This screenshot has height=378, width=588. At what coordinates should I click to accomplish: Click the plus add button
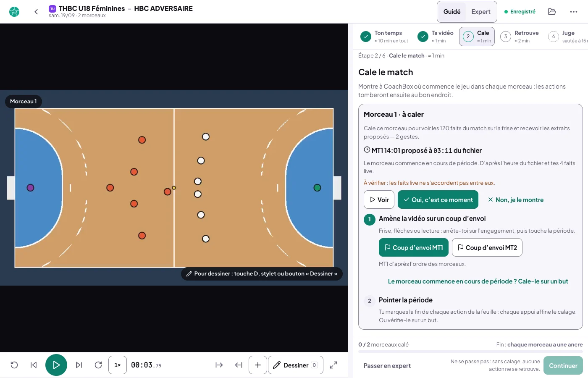pyautogui.click(x=258, y=365)
